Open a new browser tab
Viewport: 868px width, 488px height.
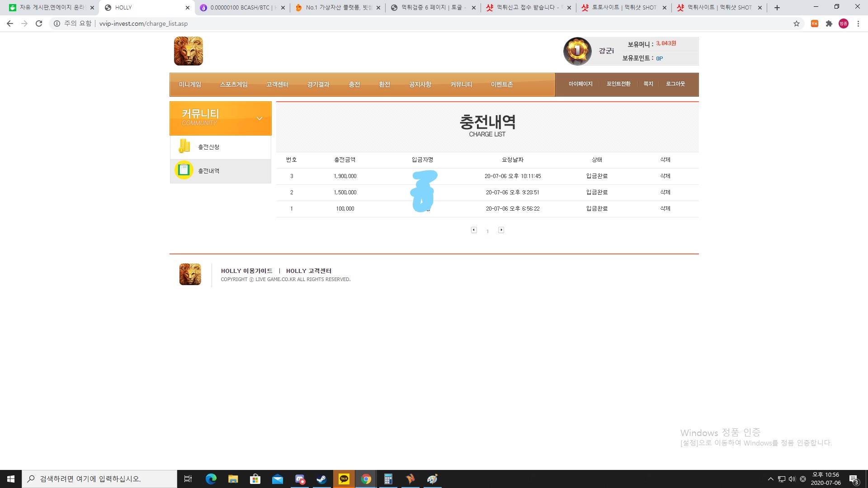click(x=777, y=8)
